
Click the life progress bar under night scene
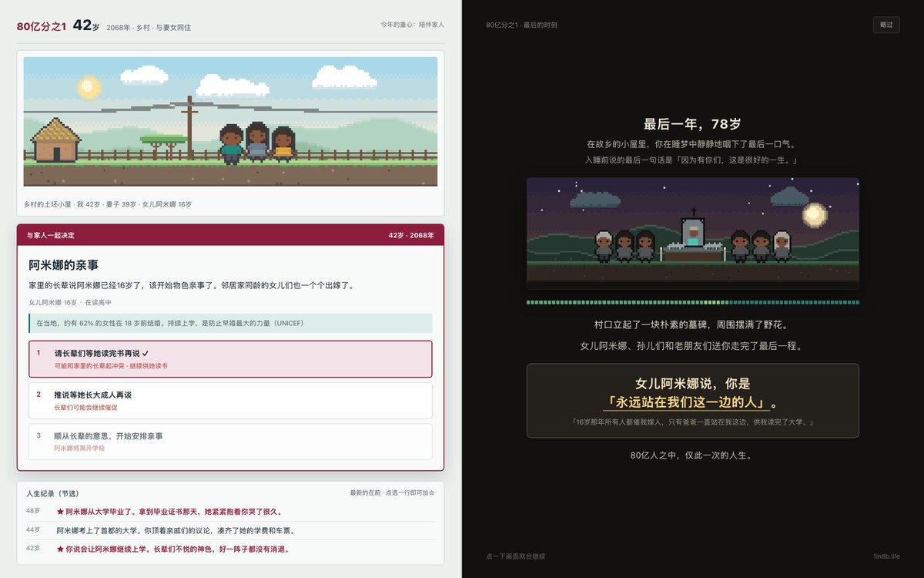click(x=692, y=303)
